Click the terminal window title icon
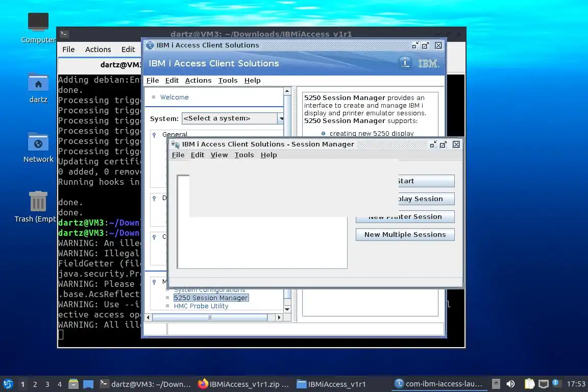 click(64, 34)
